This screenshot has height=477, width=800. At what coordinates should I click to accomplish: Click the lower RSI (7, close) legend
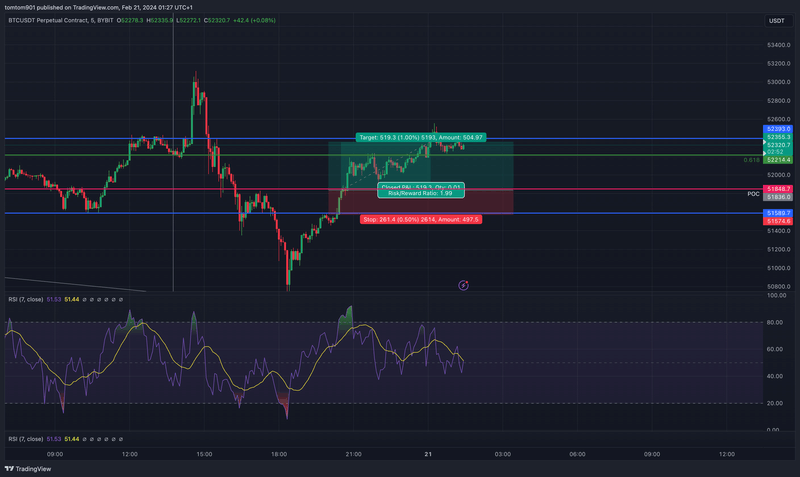point(26,439)
